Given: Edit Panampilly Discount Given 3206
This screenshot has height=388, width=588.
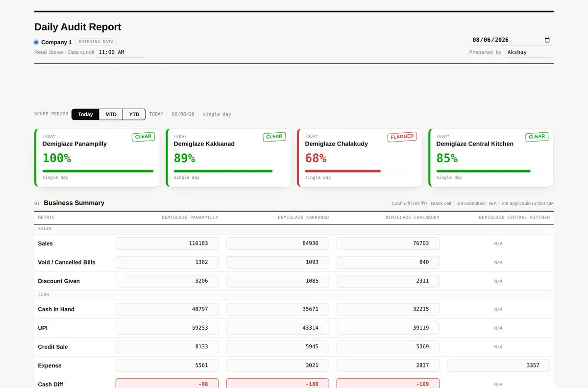Looking at the screenshot, I should (167, 281).
